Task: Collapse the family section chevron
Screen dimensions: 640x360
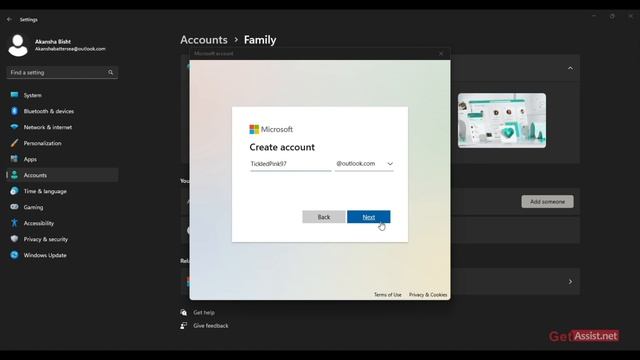Action: tap(570, 68)
